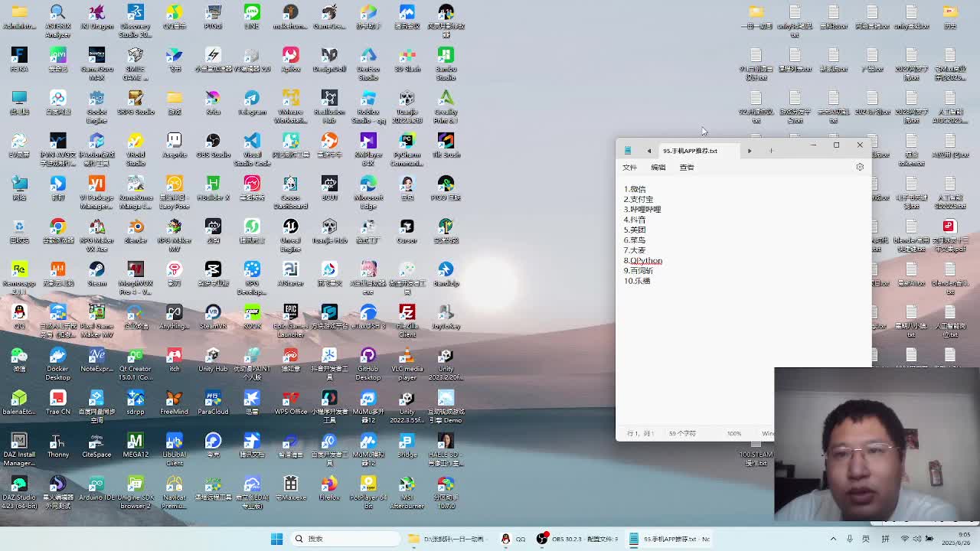This screenshot has width=980, height=551.
Task: Open Telegram desktop shortcut
Action: tap(252, 103)
